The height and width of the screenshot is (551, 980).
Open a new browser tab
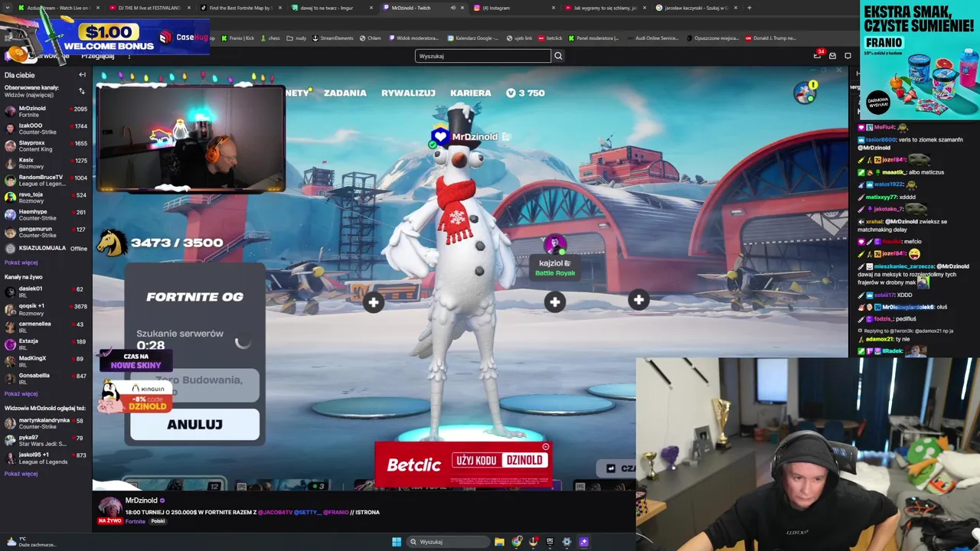click(x=749, y=8)
